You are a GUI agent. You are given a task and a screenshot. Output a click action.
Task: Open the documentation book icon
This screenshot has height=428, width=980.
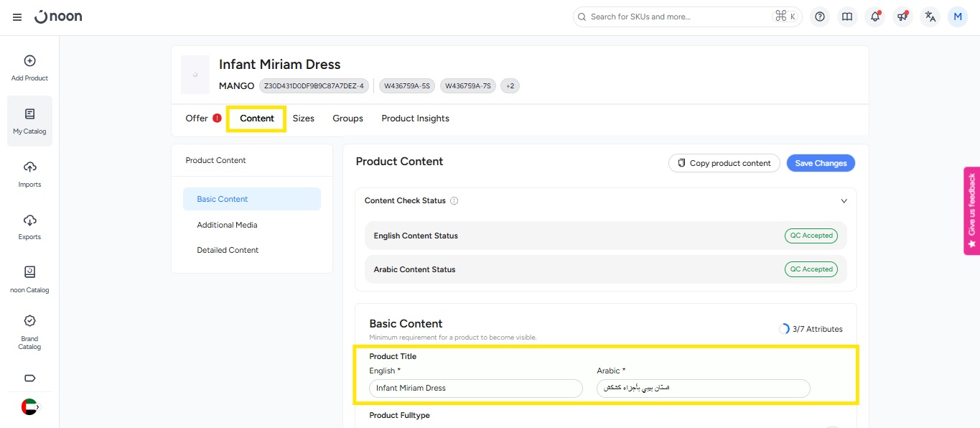coord(847,17)
